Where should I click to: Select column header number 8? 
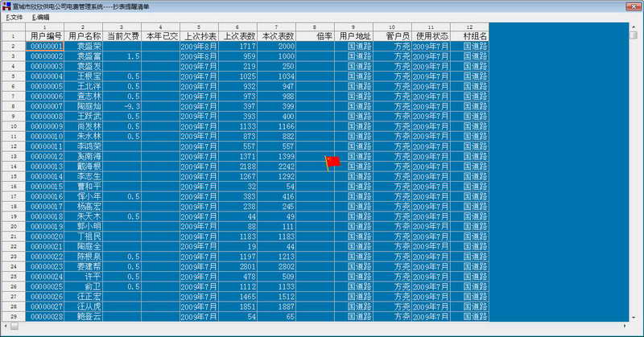(316, 27)
